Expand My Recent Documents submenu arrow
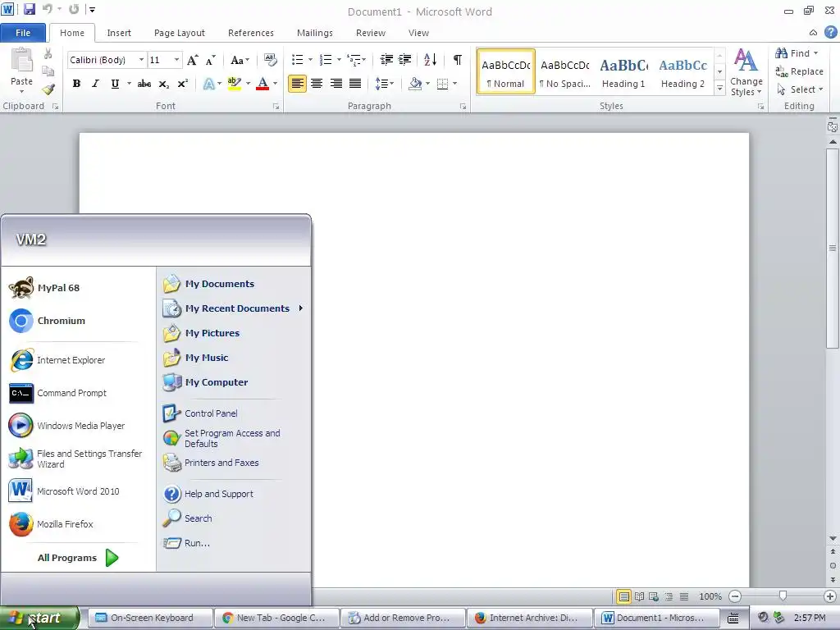 301,308
